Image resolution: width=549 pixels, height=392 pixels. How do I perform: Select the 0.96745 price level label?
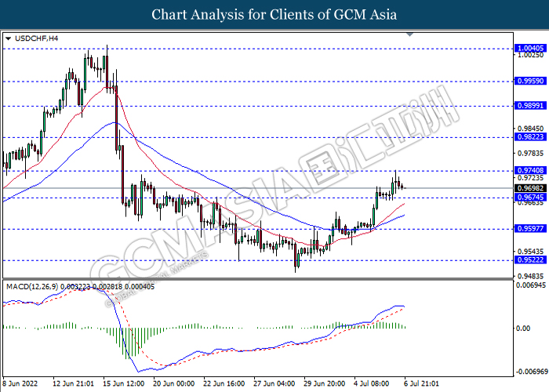coord(530,198)
